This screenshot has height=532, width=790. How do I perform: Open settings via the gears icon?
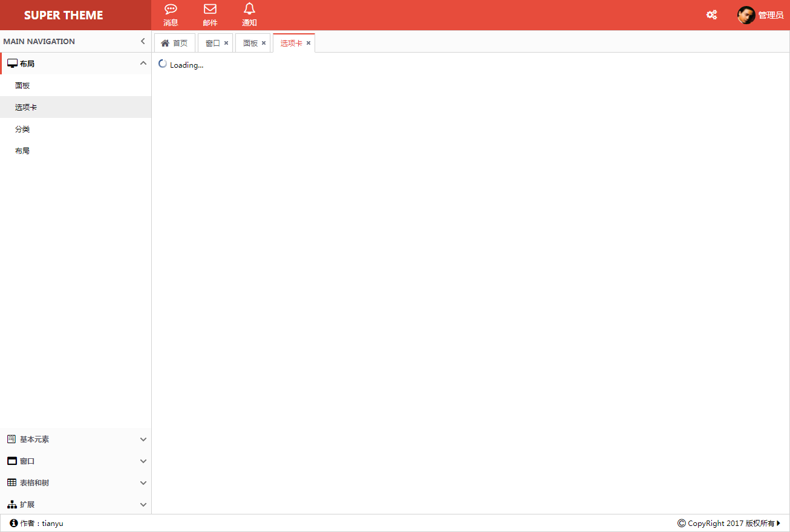711,15
